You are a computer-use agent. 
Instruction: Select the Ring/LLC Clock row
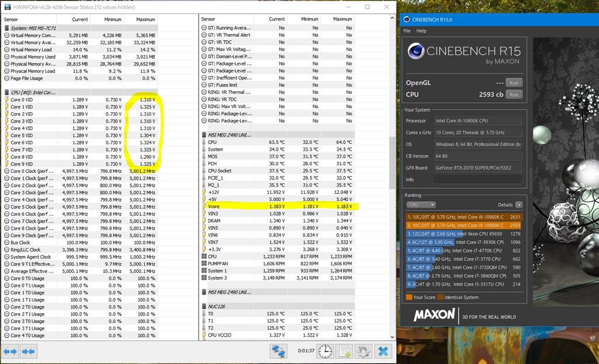click(80, 250)
